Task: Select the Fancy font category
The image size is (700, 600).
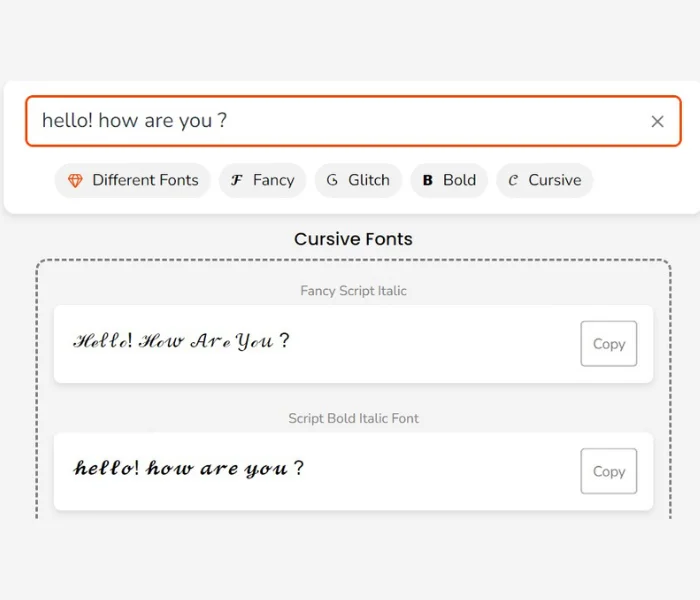Action: point(273,180)
